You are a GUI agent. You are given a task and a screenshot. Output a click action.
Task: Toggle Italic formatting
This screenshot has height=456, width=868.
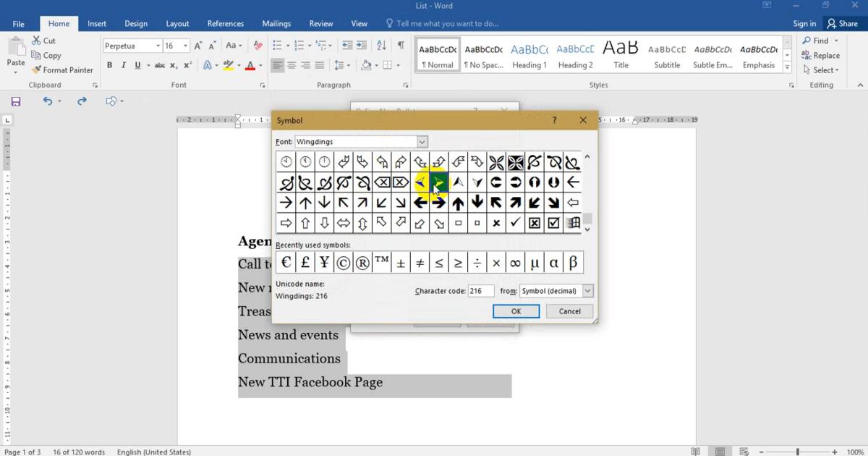tap(123, 65)
